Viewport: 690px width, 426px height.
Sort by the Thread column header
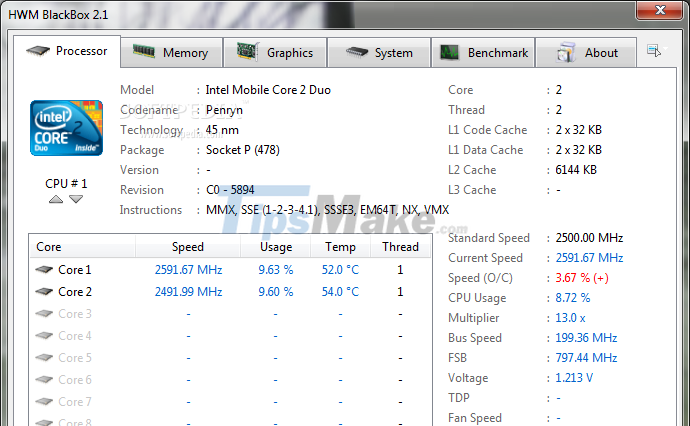pyautogui.click(x=400, y=246)
